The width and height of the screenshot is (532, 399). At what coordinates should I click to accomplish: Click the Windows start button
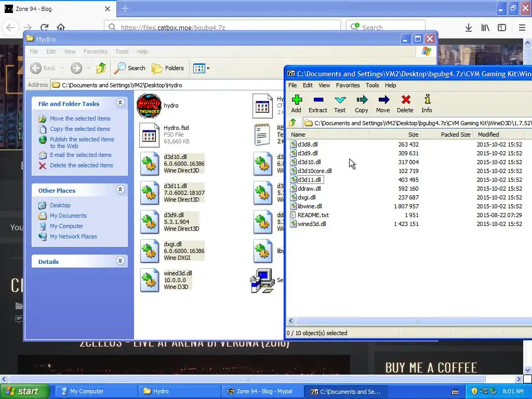point(25,391)
